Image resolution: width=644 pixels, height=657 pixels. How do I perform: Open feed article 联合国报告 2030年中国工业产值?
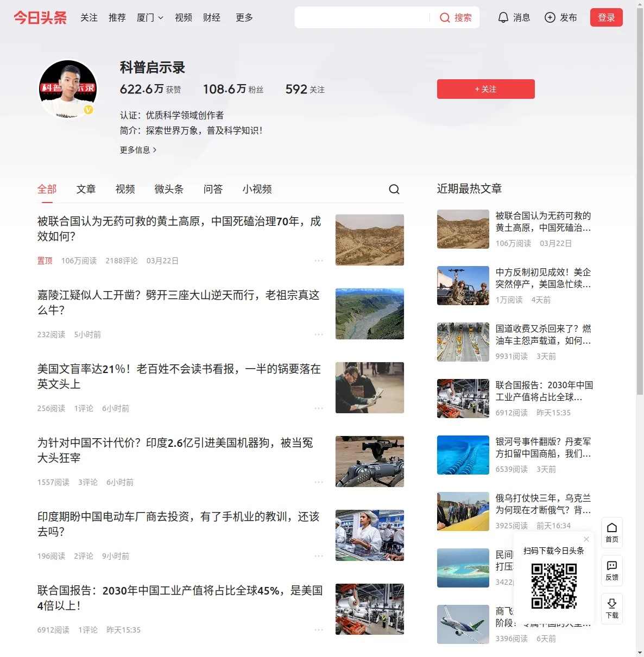coord(180,598)
